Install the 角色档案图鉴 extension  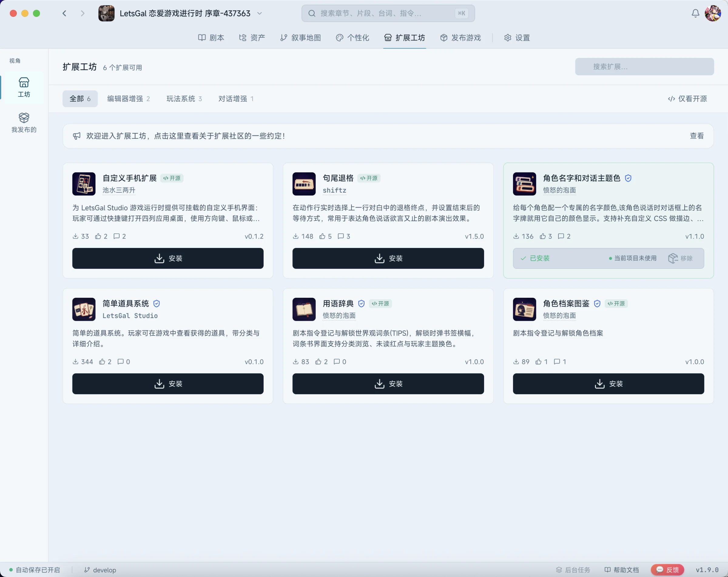pos(608,384)
